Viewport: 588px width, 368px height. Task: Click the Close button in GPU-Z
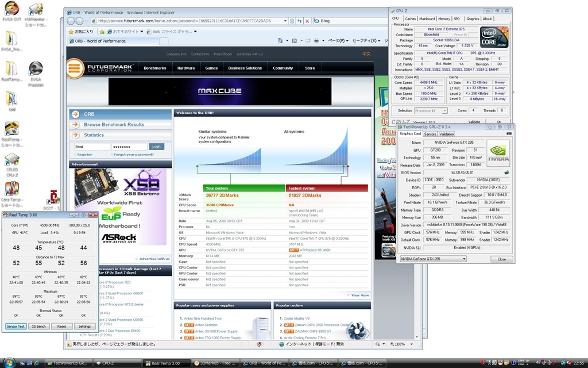tap(501, 259)
